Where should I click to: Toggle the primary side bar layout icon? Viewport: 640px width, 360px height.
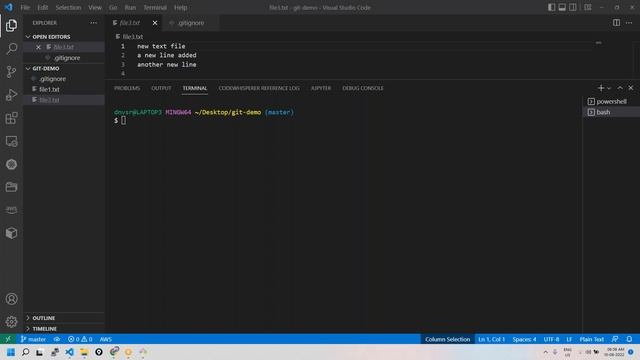[551, 7]
